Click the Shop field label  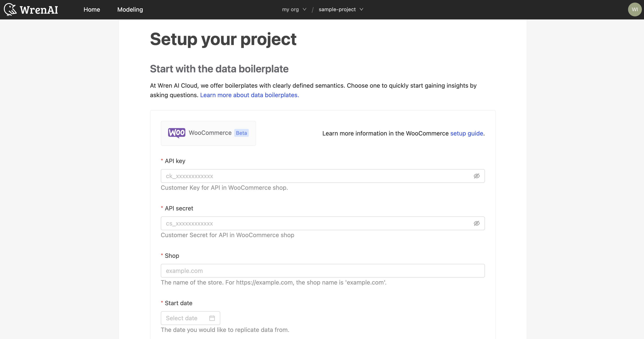point(172,256)
